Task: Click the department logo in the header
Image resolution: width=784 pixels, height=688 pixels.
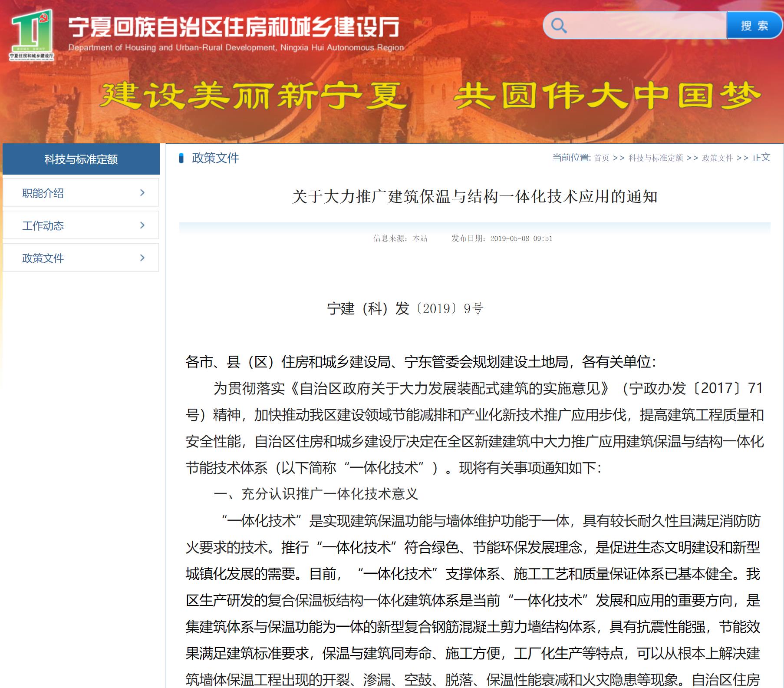Action: coord(32,35)
